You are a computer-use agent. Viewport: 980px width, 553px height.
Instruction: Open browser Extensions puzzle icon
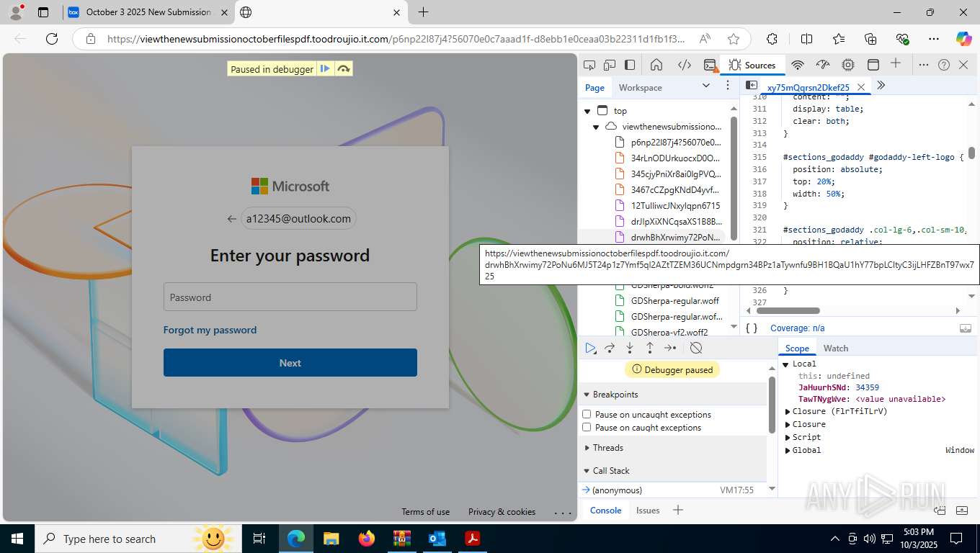point(772,39)
